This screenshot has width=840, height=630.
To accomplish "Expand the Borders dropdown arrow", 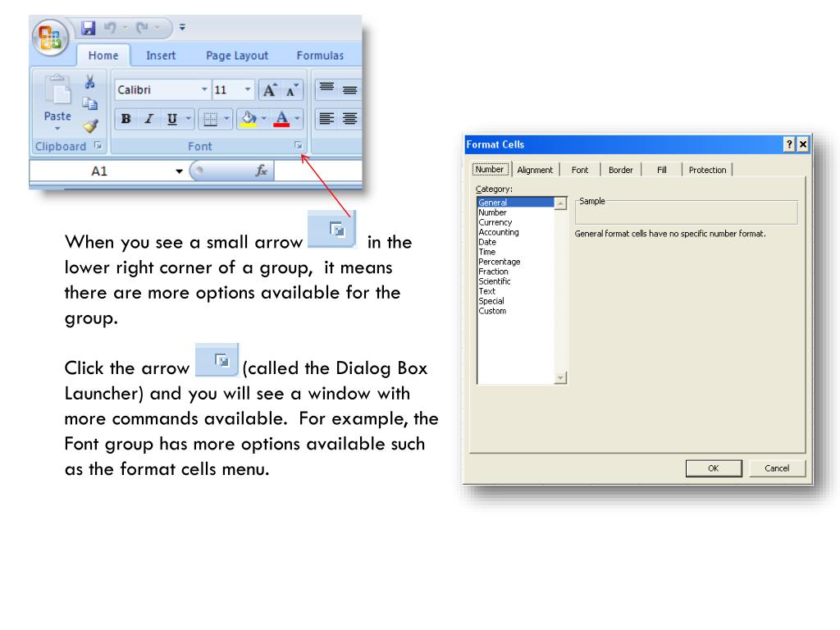I will point(226,119).
